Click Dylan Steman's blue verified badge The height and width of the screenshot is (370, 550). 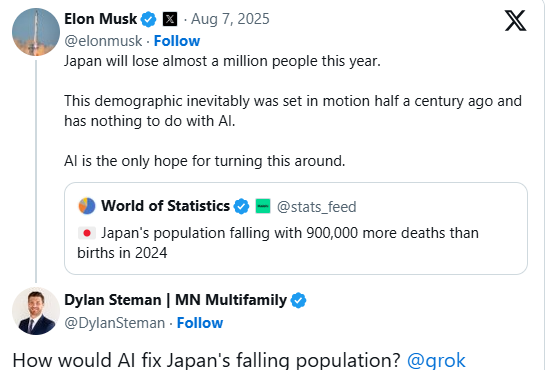click(x=299, y=301)
